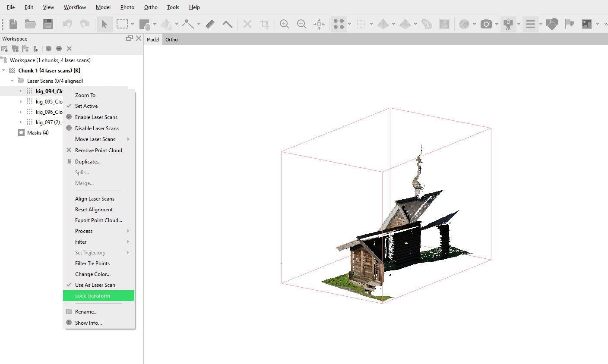Switch to the Model tab
Image resolution: width=608 pixels, height=364 pixels.
pos(153,40)
